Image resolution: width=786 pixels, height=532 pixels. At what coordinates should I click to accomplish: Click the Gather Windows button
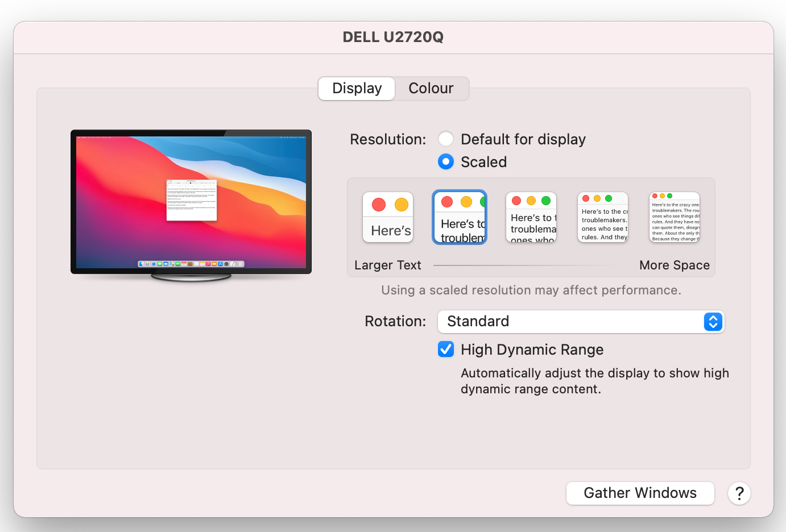640,493
